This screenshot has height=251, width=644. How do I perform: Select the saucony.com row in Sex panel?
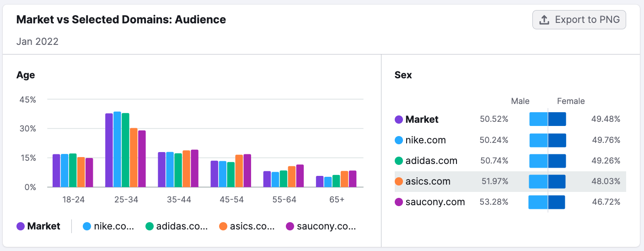[x=435, y=202]
